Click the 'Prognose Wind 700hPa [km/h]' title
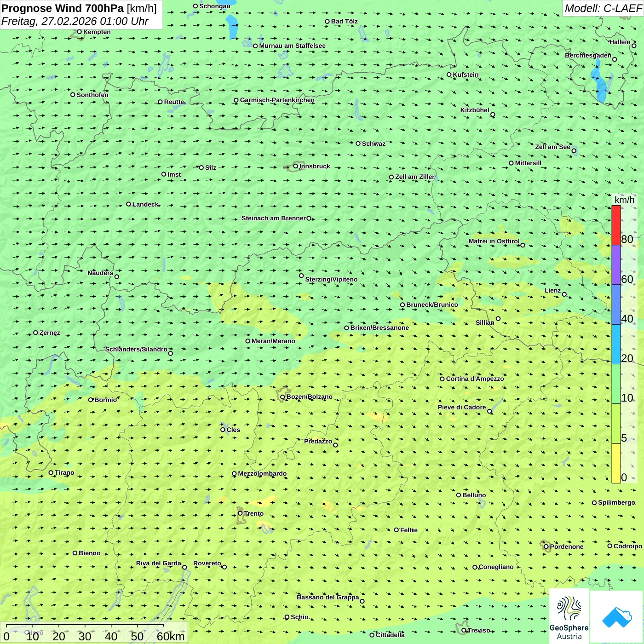Viewport: 644px width, 644px height. (79, 8)
